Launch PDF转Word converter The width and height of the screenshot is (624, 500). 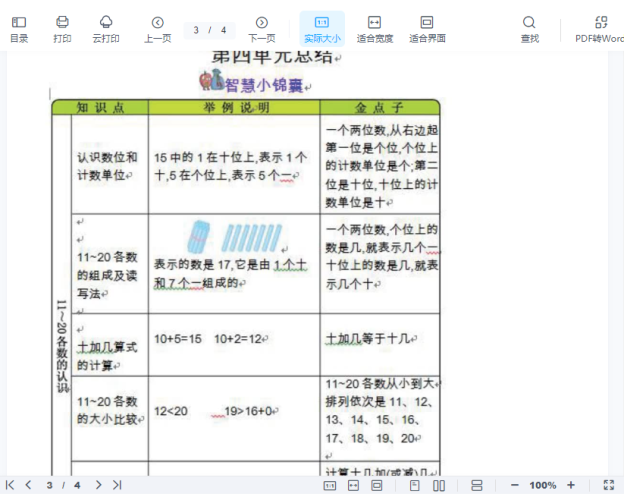pos(600,29)
